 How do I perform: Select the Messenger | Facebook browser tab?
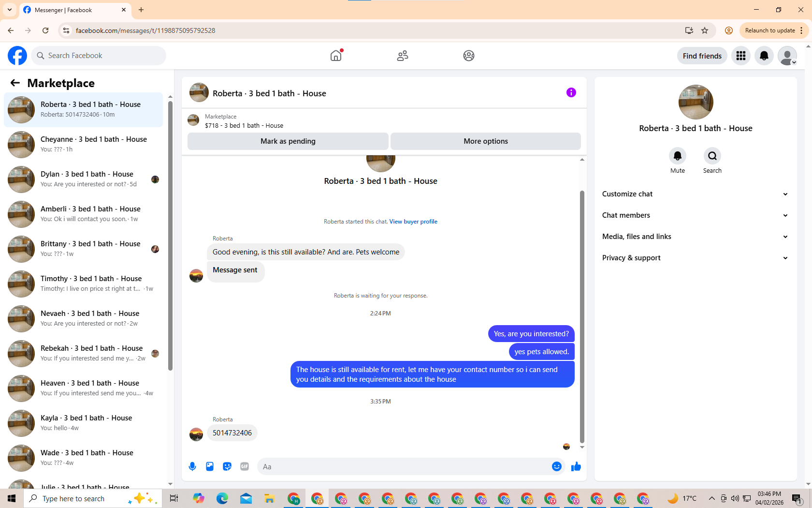point(75,10)
